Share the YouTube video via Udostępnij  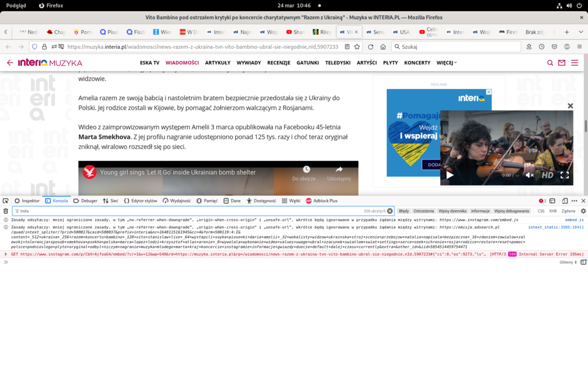[339, 174]
